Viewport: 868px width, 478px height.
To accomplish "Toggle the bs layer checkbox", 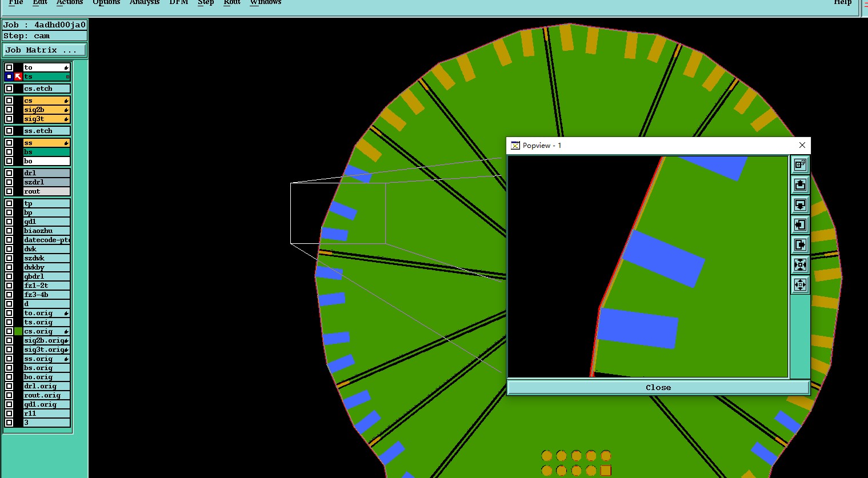I will click(9, 152).
